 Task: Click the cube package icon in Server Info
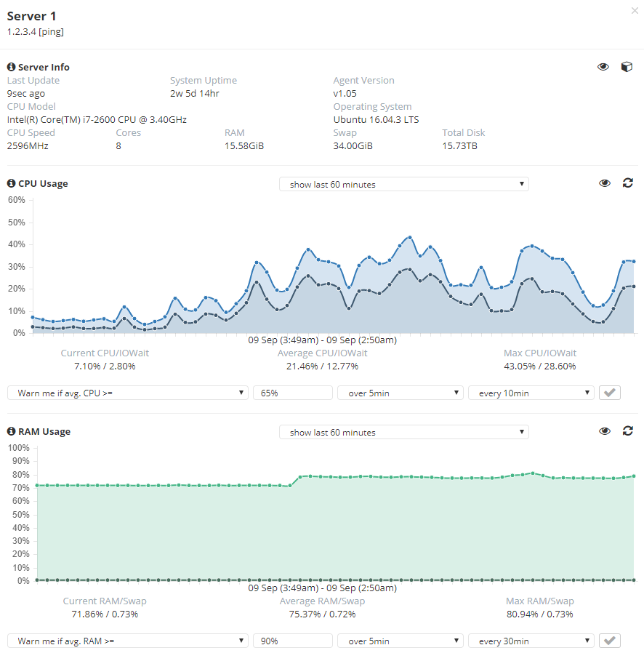pos(627,67)
